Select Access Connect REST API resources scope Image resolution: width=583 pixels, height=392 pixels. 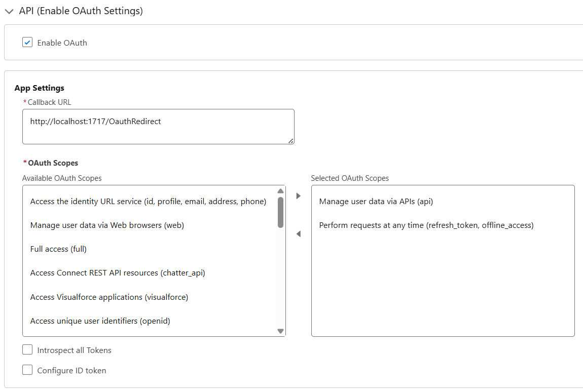click(117, 272)
